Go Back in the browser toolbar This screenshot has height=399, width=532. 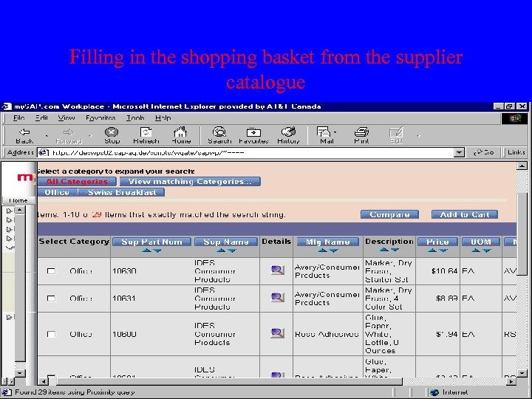[24, 136]
